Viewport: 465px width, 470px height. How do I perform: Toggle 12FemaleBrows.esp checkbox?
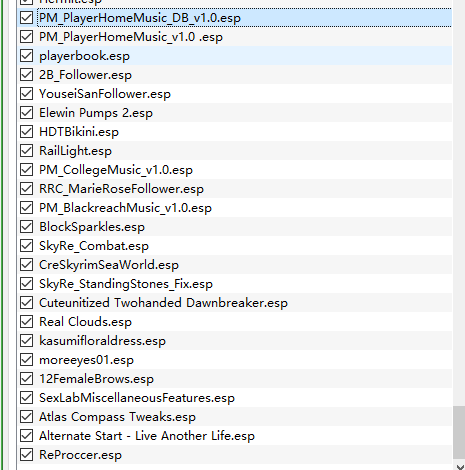(x=26, y=379)
